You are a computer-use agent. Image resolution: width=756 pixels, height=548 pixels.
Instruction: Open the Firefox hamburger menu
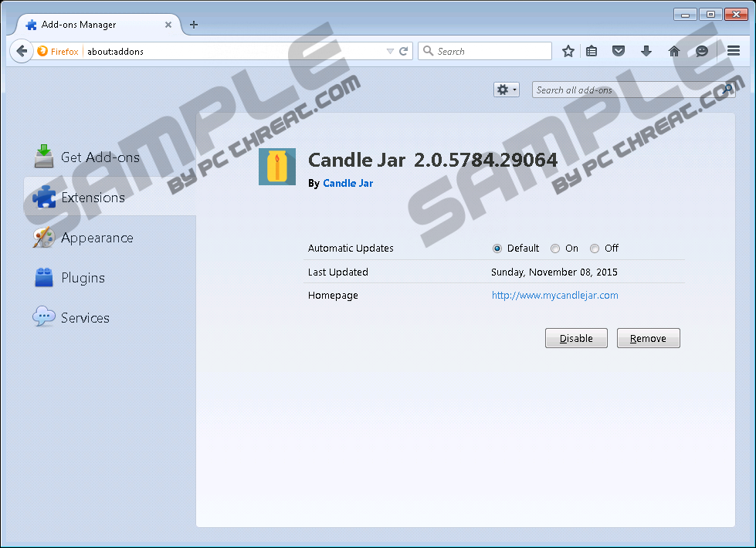[x=734, y=51]
